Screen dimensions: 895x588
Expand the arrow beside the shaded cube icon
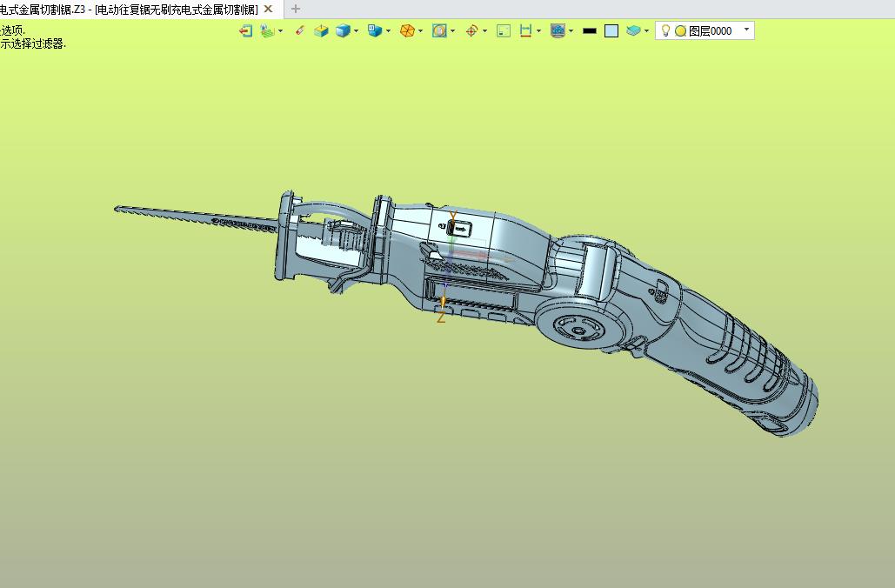357,31
